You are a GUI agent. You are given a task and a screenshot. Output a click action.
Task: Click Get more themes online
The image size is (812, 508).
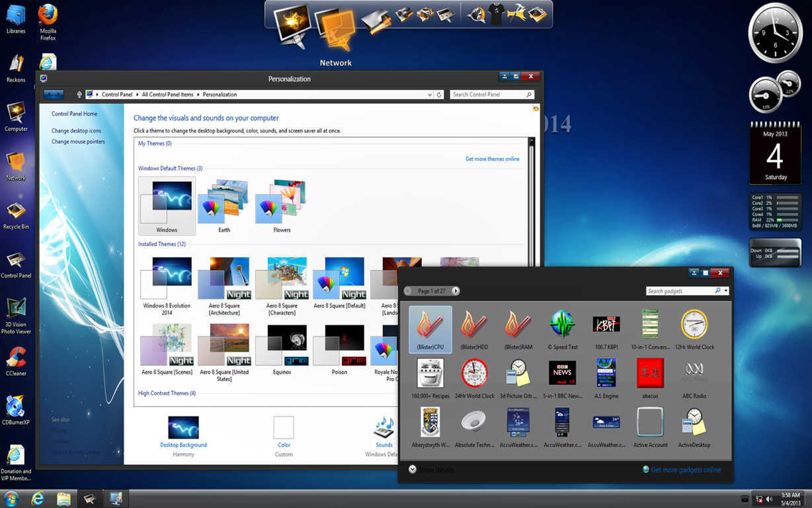click(493, 159)
